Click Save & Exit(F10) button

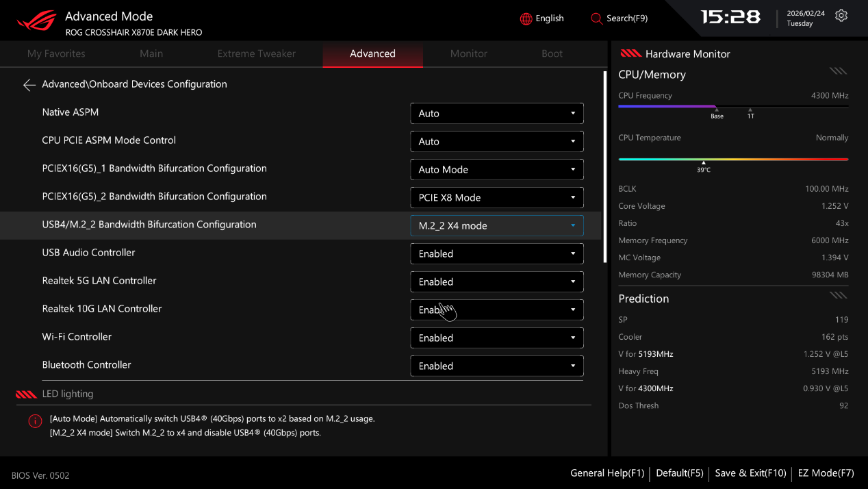750,473
